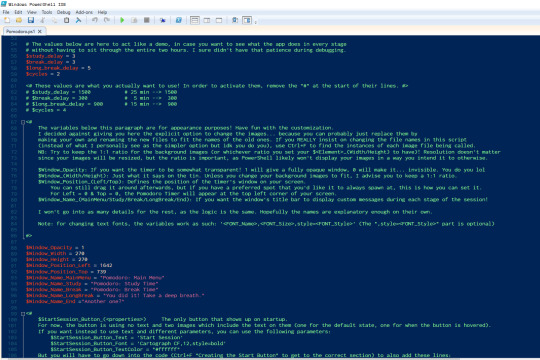This screenshot has width=540, height=360.
Task: Click the Redo arrow icon
Action: point(107,20)
